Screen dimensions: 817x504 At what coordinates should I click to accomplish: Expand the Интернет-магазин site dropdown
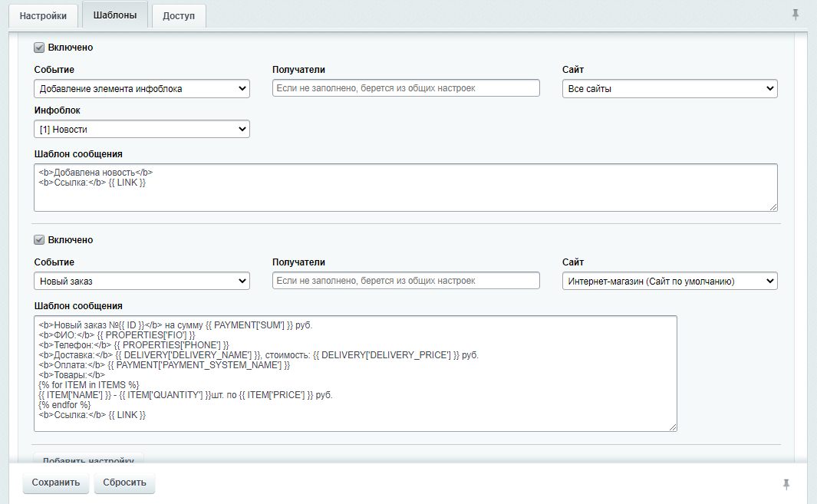(x=670, y=282)
